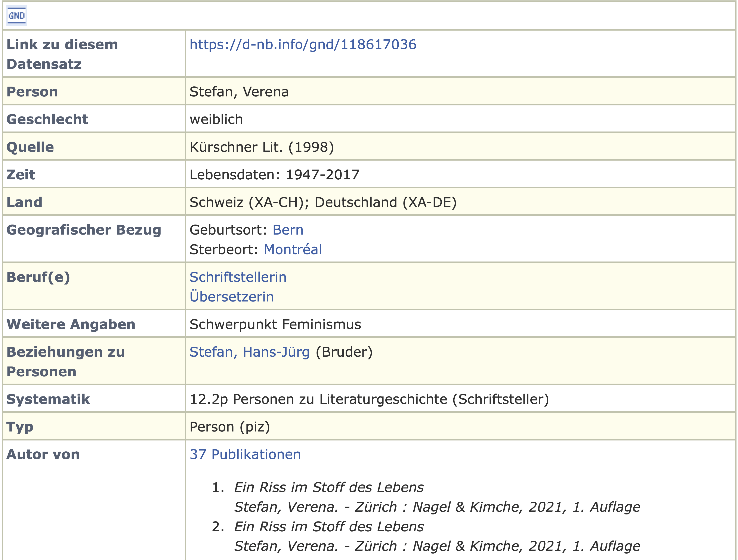738x560 pixels.
Task: Click first 'Ein Riss im Stoff des Lebens' title
Action: pyautogui.click(x=329, y=487)
